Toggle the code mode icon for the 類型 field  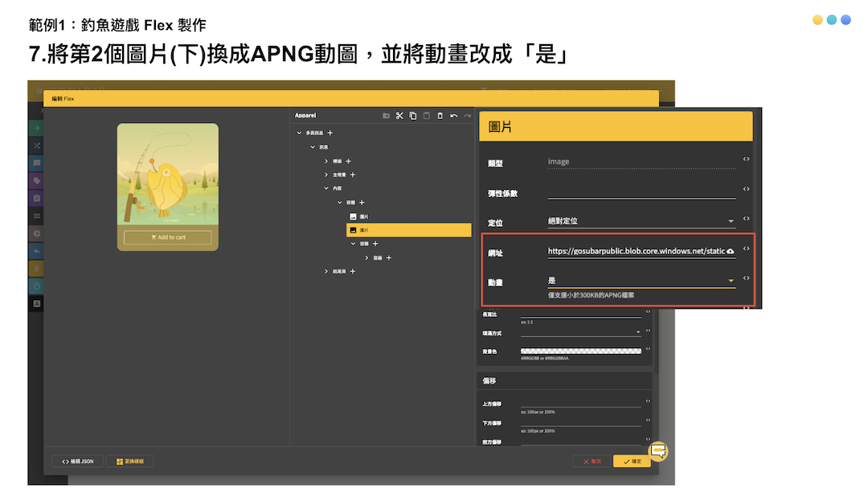(746, 159)
